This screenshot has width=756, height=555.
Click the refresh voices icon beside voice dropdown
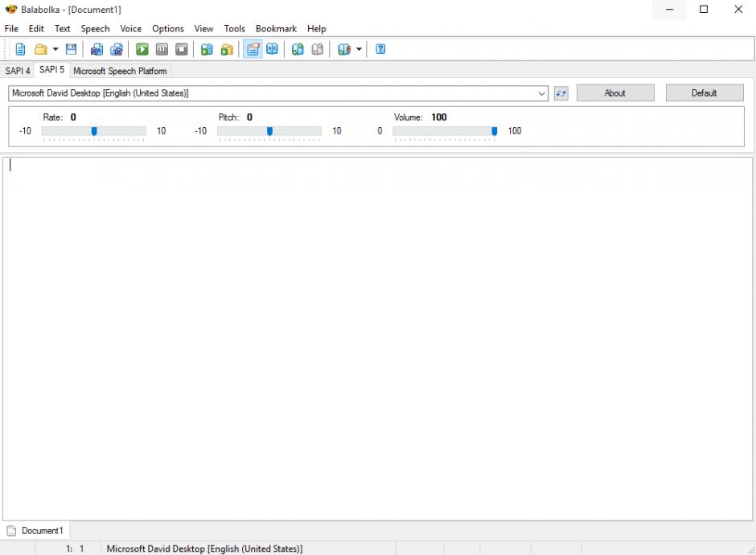561,93
